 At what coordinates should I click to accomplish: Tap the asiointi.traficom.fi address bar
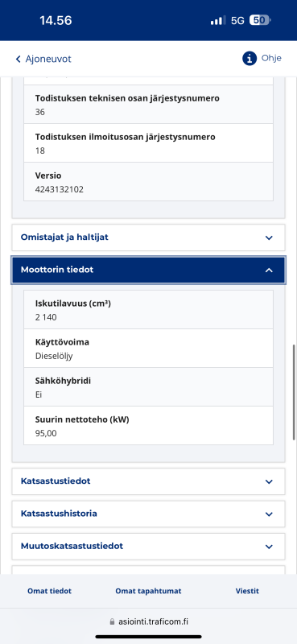coord(149,621)
